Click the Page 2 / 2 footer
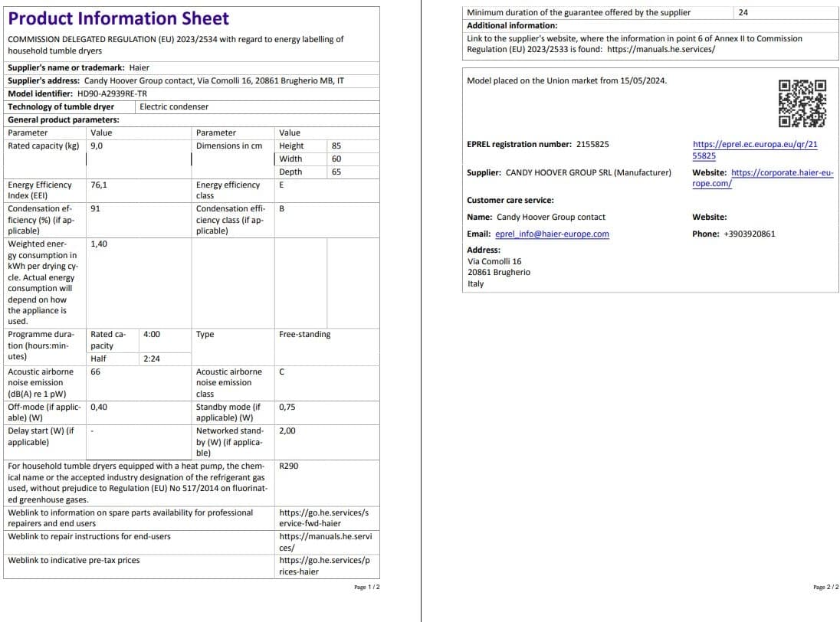The height and width of the screenshot is (622, 840). coord(825,587)
